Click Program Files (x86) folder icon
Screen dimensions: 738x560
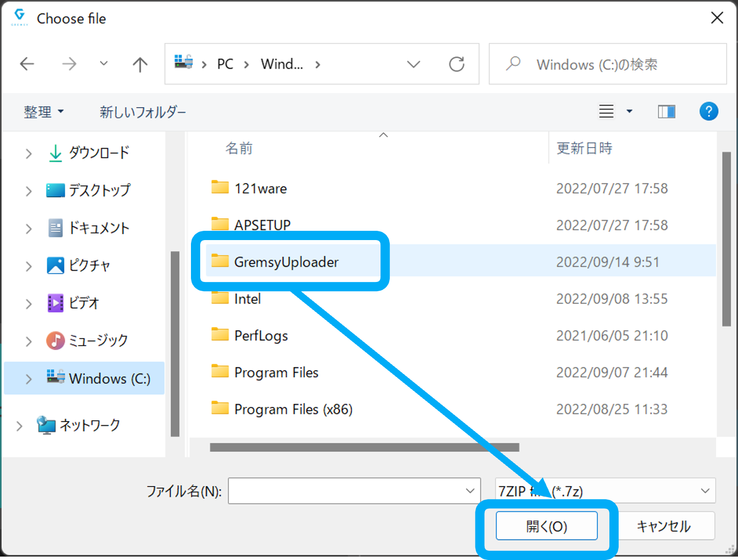[x=220, y=408]
